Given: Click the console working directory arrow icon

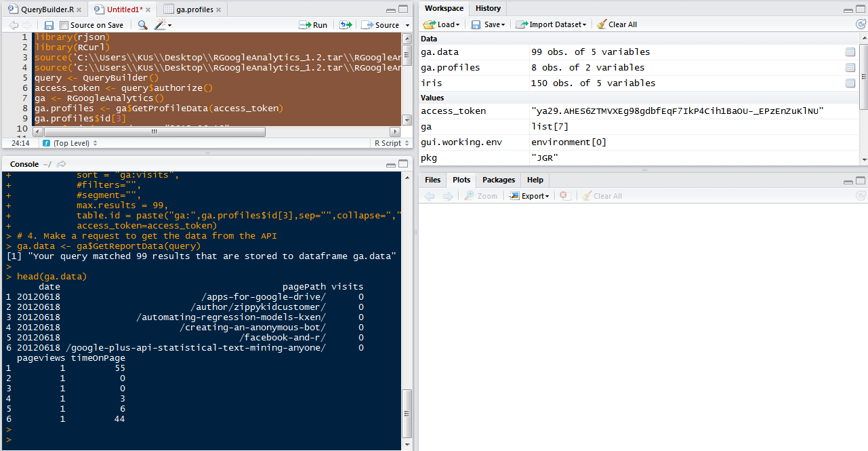Looking at the screenshot, I should coord(62,164).
